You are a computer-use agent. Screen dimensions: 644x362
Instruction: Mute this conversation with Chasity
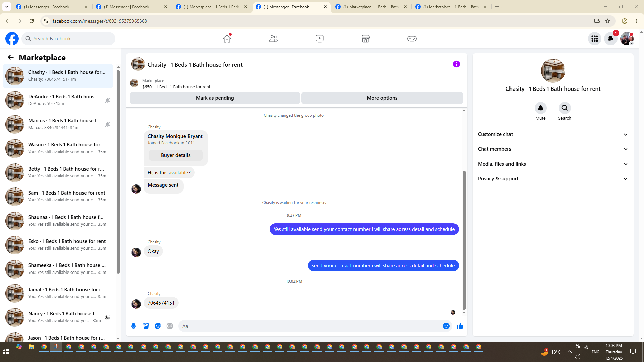540,108
